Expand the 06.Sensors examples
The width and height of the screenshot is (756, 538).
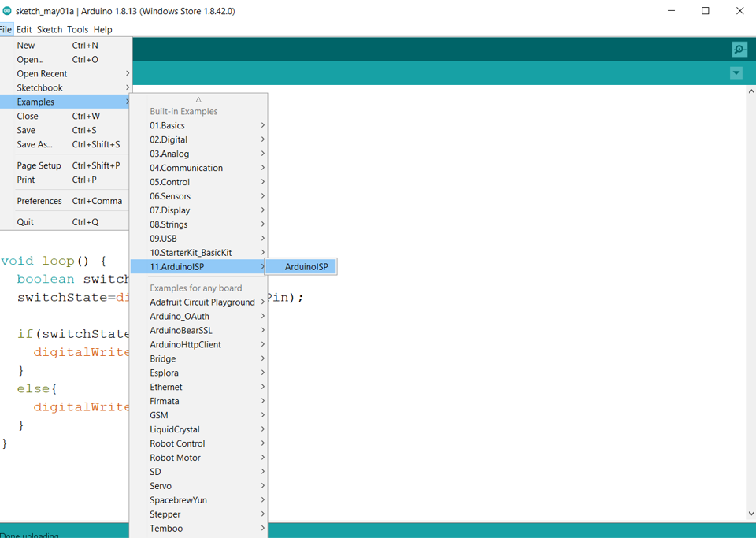198,196
